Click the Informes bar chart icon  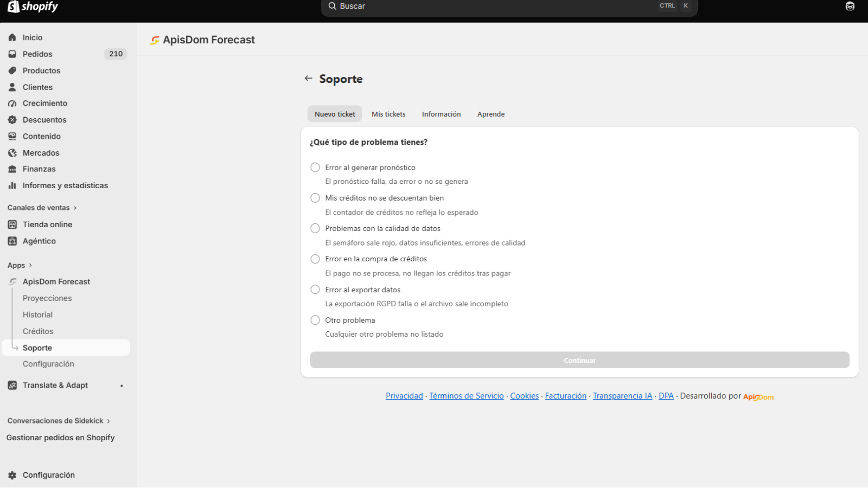point(12,185)
